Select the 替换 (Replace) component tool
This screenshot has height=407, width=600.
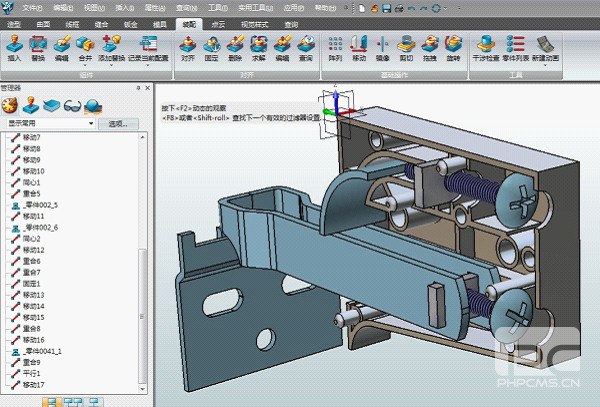click(39, 46)
